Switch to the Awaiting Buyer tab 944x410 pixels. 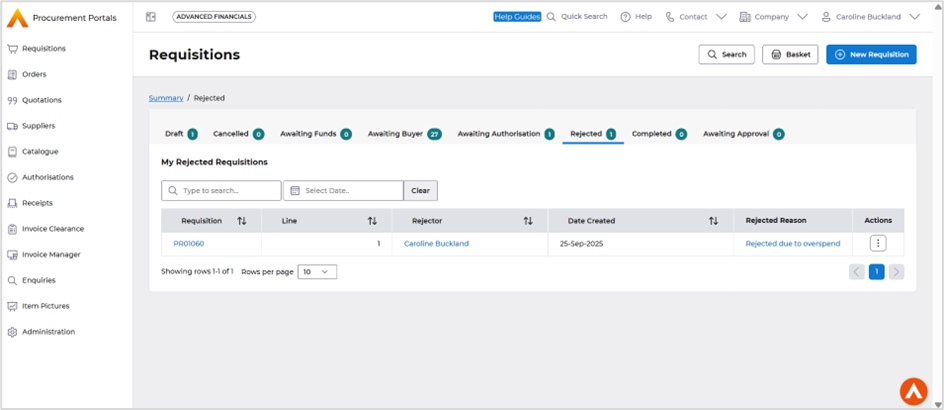pyautogui.click(x=404, y=134)
